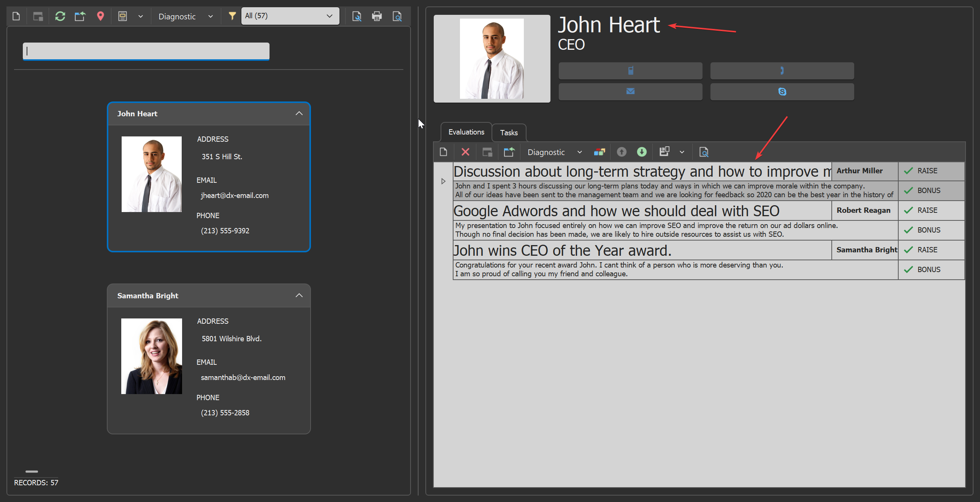This screenshot has width=980, height=502.
Task: Click the green move-down arrow icon
Action: [641, 152]
